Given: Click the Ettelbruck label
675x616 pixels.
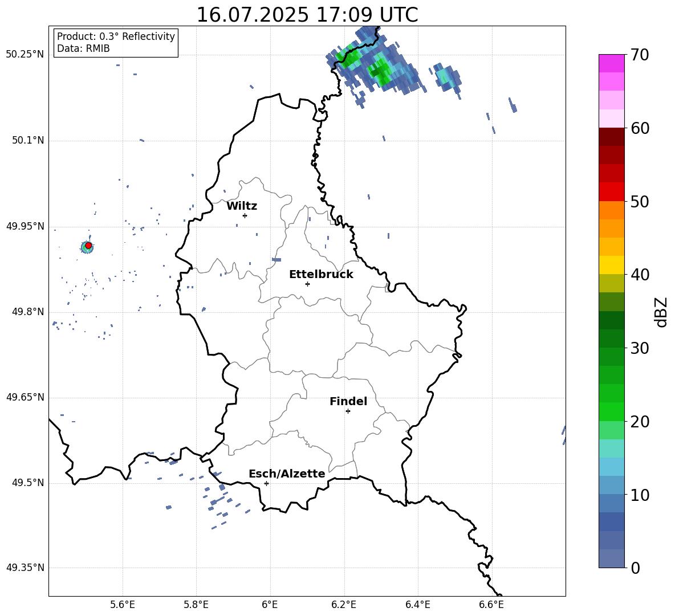Looking at the screenshot, I should pyautogui.click(x=321, y=275).
